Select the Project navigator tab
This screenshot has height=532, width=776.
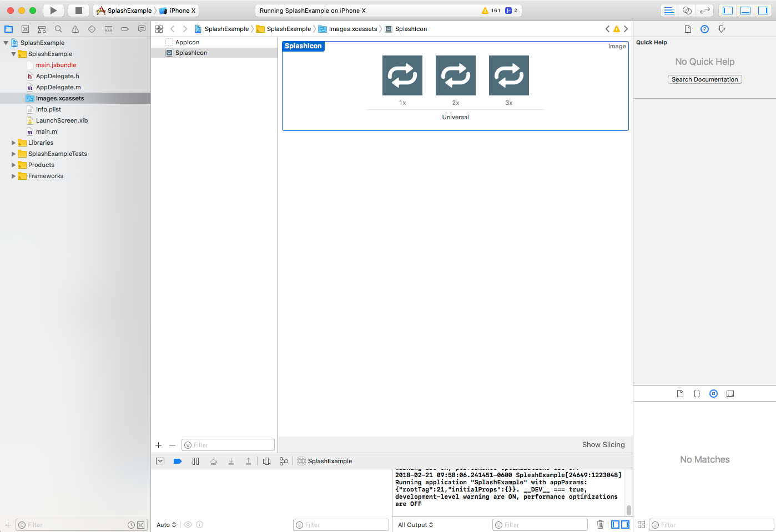[x=8, y=29]
